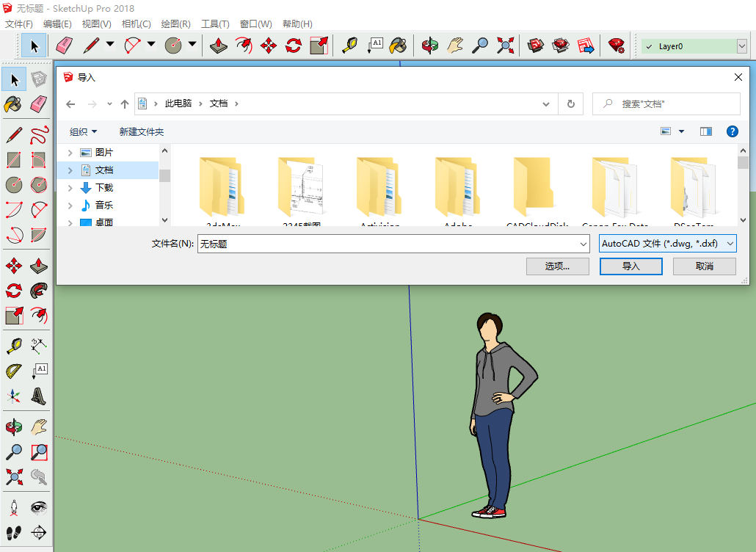Open the arc tool dropdown arrow

151,44
